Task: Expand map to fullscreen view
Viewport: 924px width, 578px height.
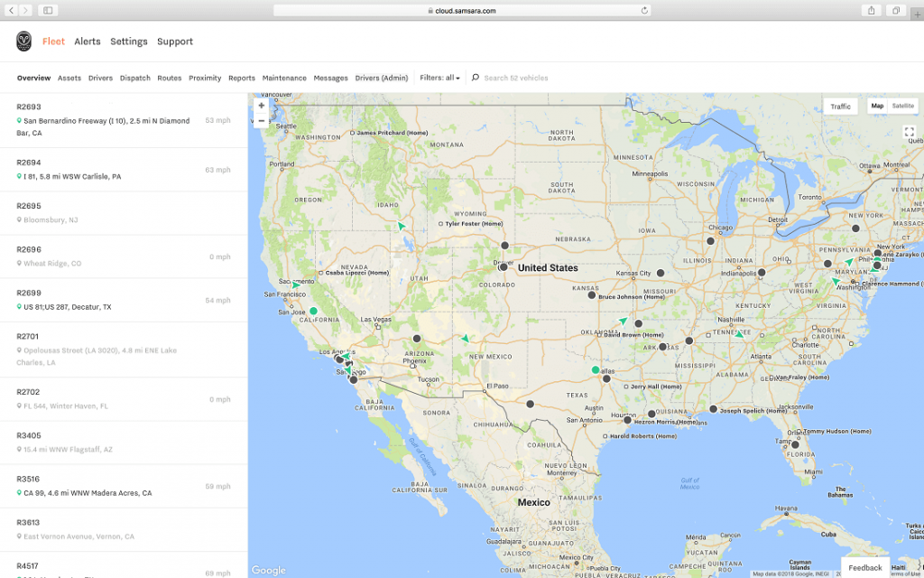Action: (910, 132)
